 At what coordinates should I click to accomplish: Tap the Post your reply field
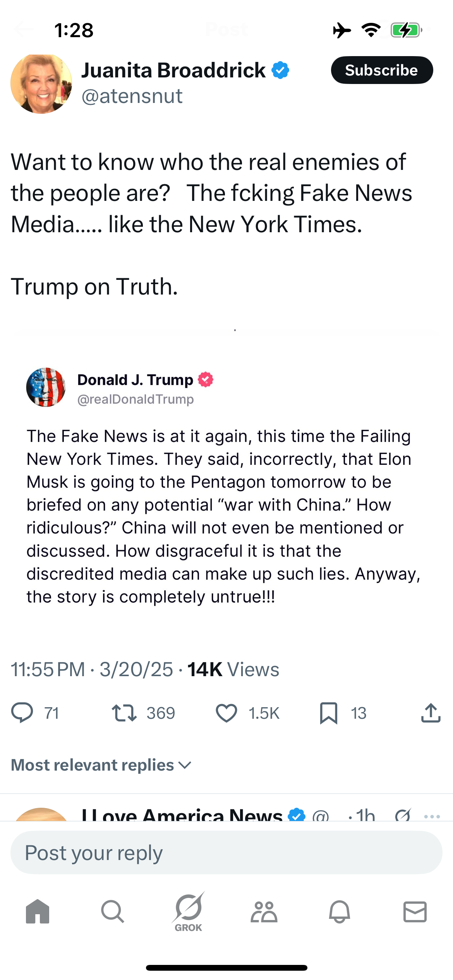click(226, 853)
